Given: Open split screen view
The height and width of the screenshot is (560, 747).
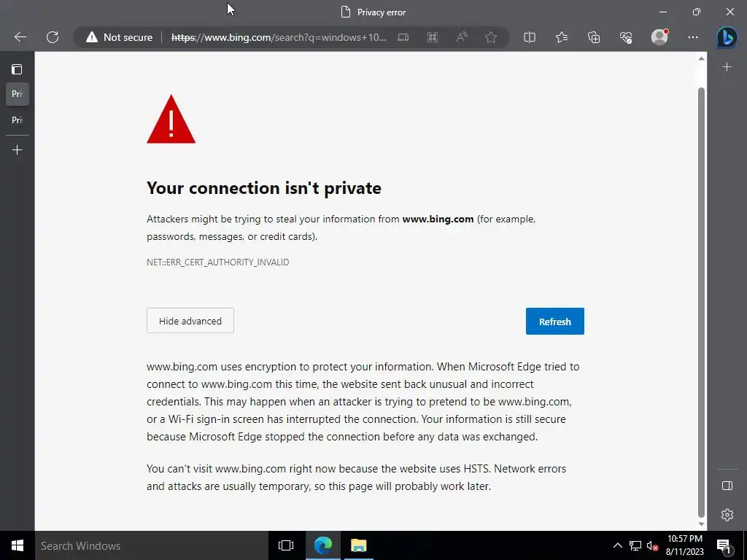Looking at the screenshot, I should 530,37.
